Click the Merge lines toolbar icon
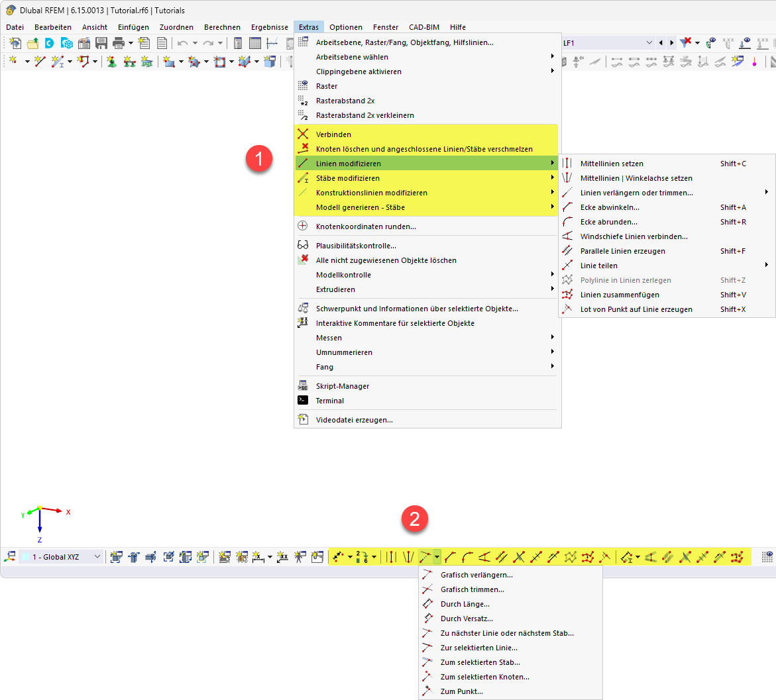This screenshot has width=776, height=700. coord(588,557)
